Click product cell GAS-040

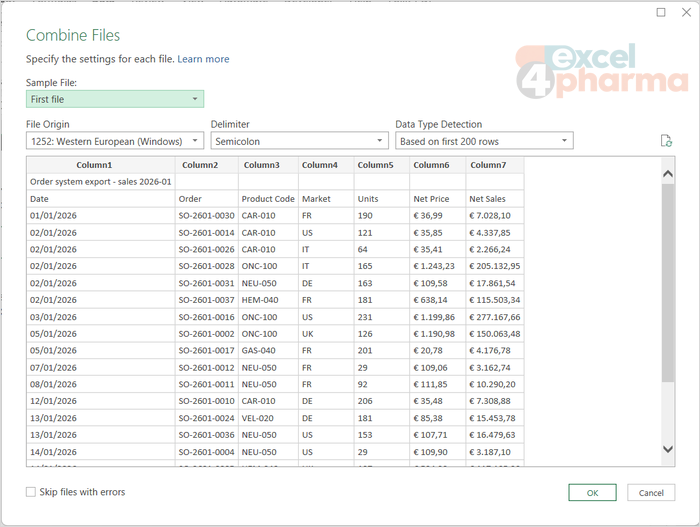268,351
